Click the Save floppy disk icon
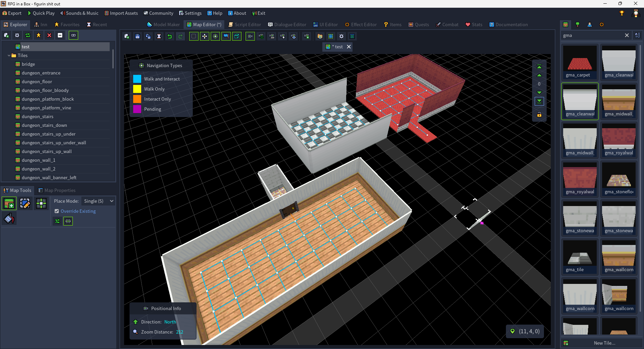Screen dimensions: 644x349 click(x=138, y=36)
